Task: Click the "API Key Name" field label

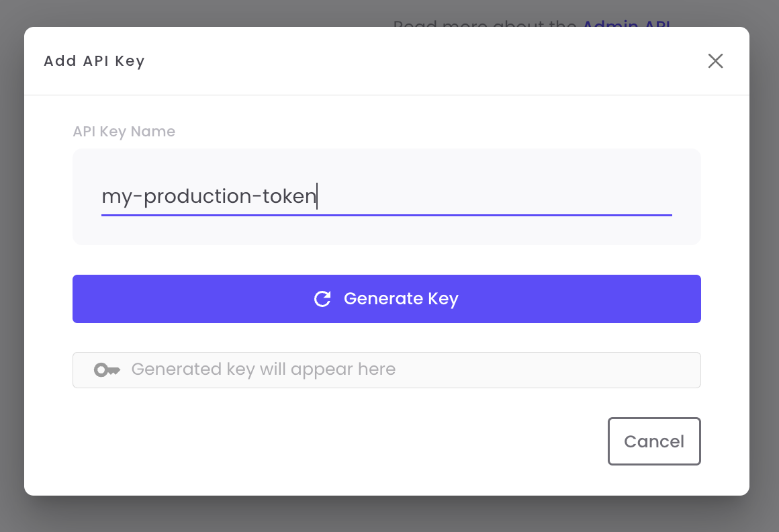Action: tap(124, 132)
